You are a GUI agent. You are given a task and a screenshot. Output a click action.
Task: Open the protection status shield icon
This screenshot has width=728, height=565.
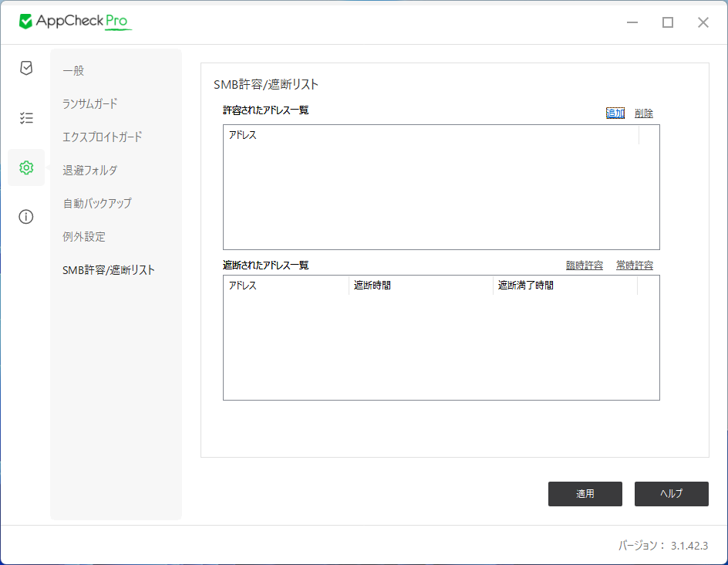pyautogui.click(x=25, y=68)
